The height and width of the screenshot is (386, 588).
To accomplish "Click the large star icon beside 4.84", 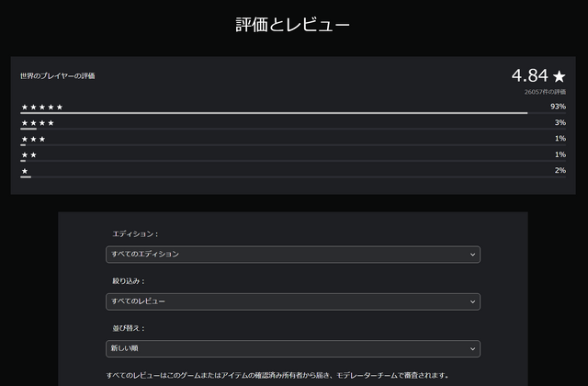I will pos(559,76).
